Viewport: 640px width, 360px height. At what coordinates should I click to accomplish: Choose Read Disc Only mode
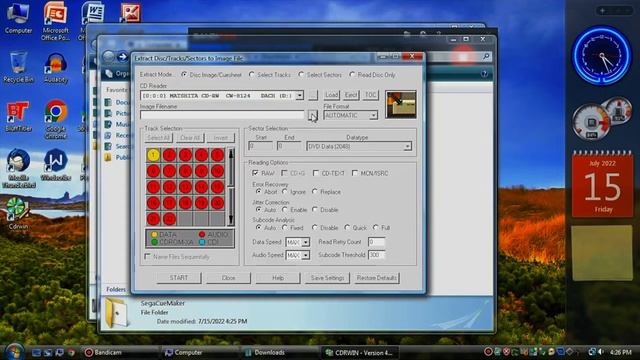point(352,75)
